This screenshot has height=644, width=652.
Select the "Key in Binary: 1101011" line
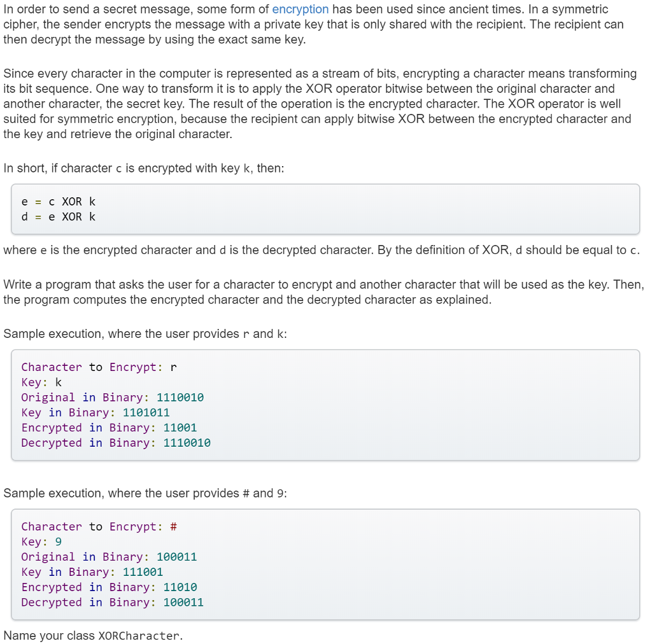coord(96,413)
